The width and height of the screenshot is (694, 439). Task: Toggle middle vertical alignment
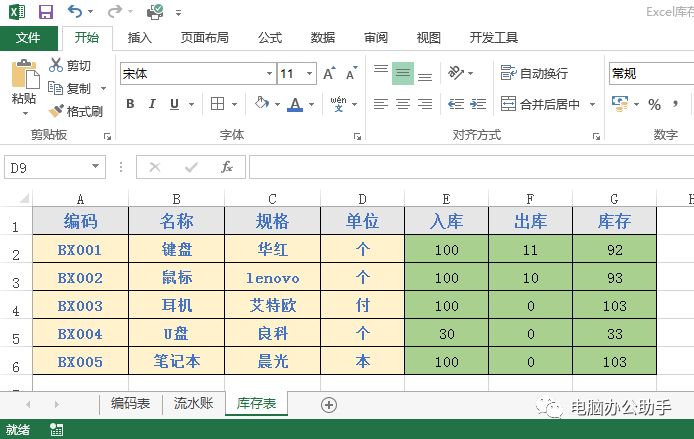coord(403,73)
